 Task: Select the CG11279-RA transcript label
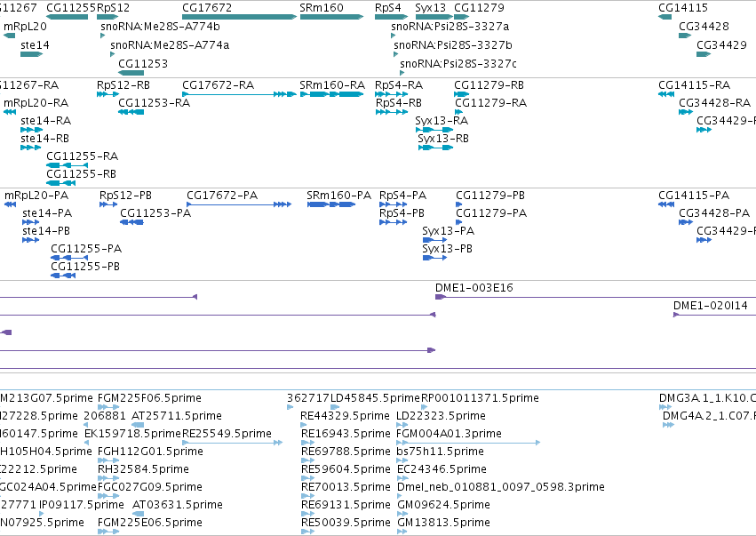(x=491, y=103)
